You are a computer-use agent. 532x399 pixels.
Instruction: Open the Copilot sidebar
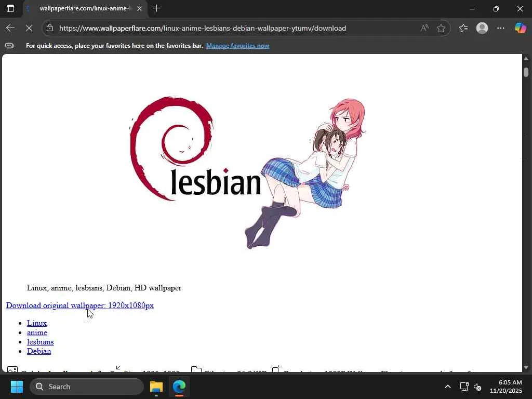coord(521,28)
